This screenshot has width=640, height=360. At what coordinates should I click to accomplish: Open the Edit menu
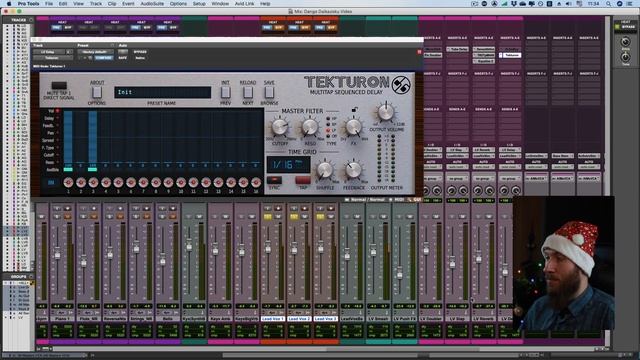click(x=63, y=4)
